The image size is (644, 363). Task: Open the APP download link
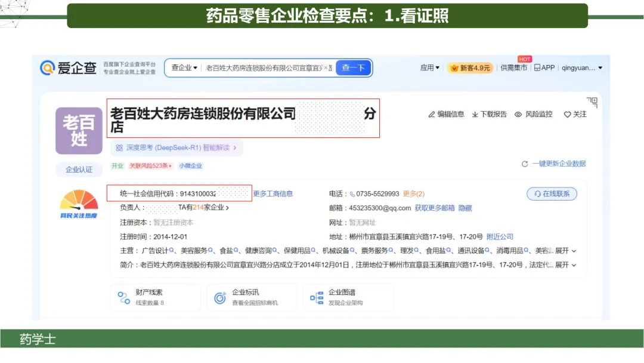(544, 68)
